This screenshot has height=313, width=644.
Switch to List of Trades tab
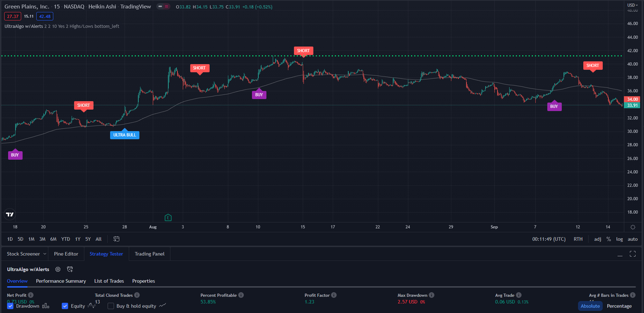tap(109, 281)
